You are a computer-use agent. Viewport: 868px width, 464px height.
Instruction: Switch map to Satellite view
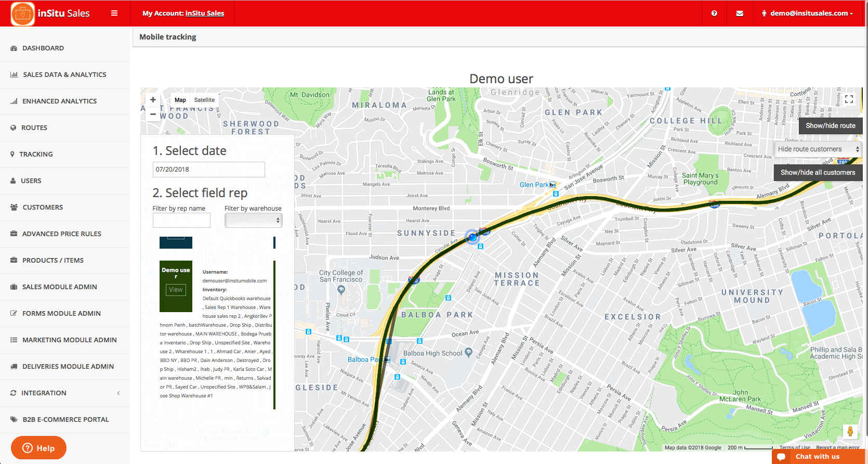(x=204, y=100)
